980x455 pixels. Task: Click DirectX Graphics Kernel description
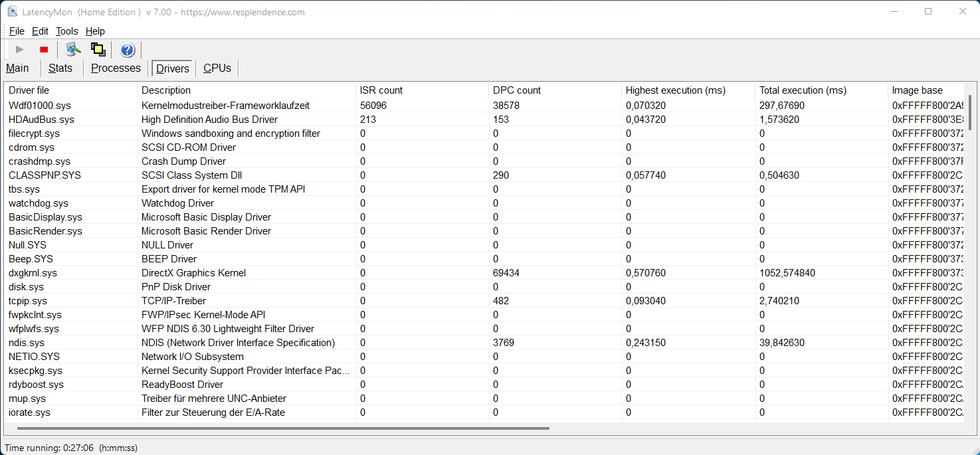[193, 273]
